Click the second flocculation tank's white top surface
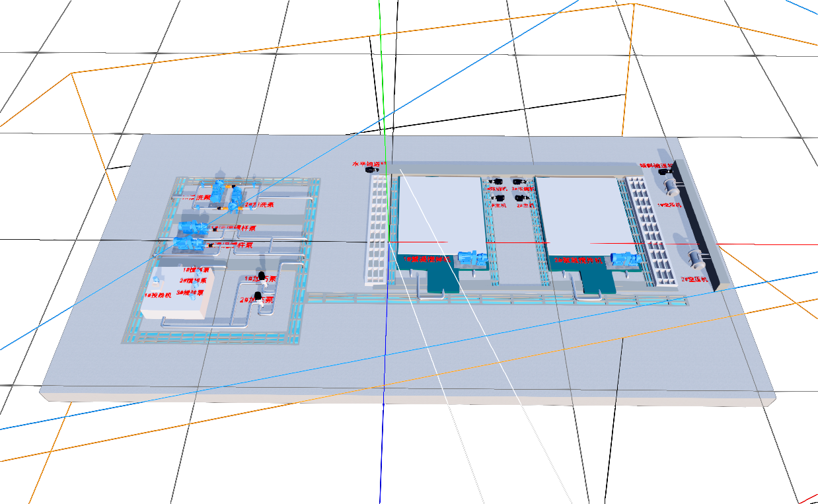Screen dimensions: 818x504 pyautogui.click(x=585, y=213)
